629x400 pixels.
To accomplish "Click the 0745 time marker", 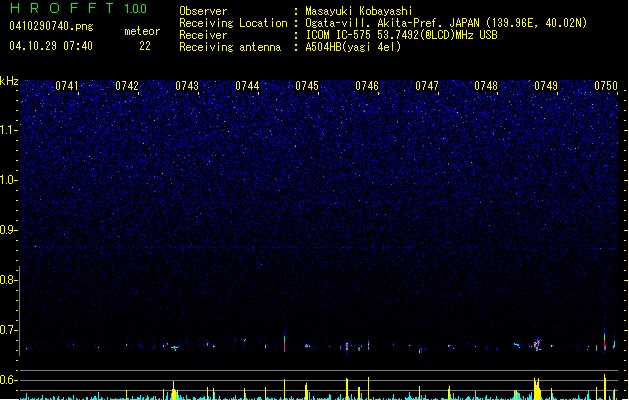I will [x=307, y=86].
